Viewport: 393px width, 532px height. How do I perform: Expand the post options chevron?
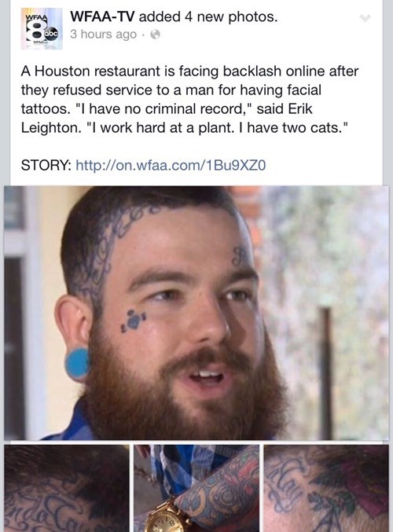pos(365,18)
